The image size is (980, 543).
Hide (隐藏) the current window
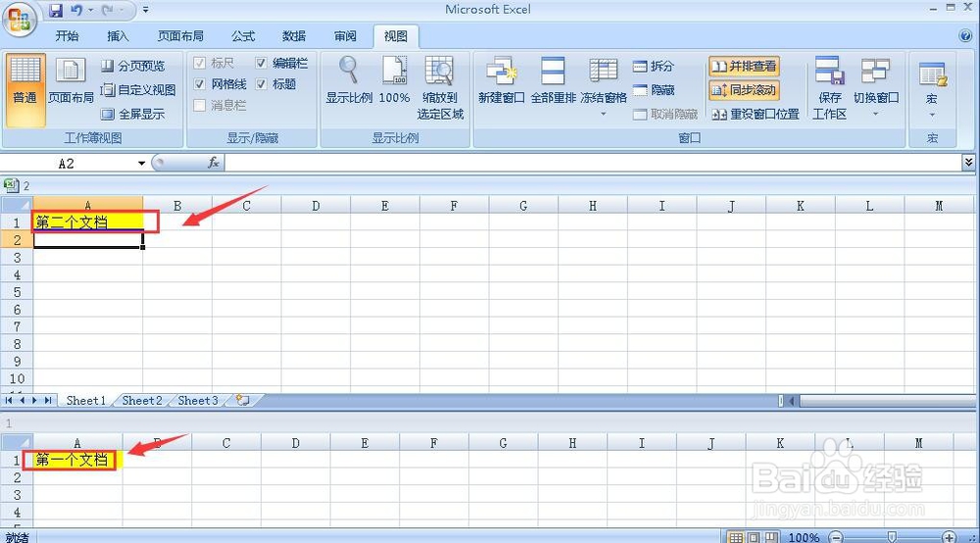tap(653, 90)
